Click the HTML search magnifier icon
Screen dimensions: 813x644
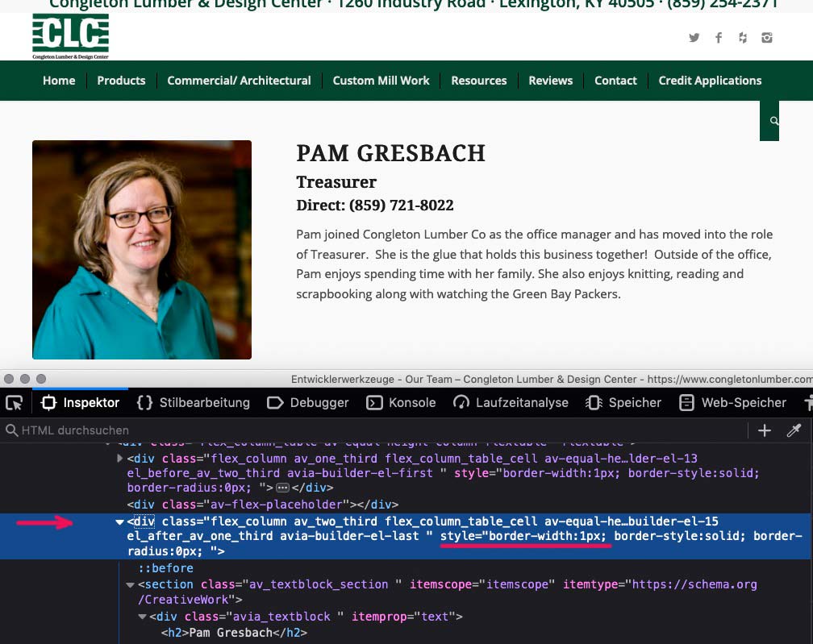point(11,430)
